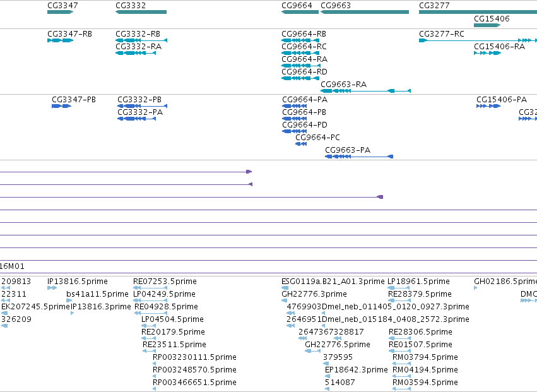This screenshot has height=392, width=537.
Task: Click the small CG9664-PC protein glyph
Action: tap(301, 144)
